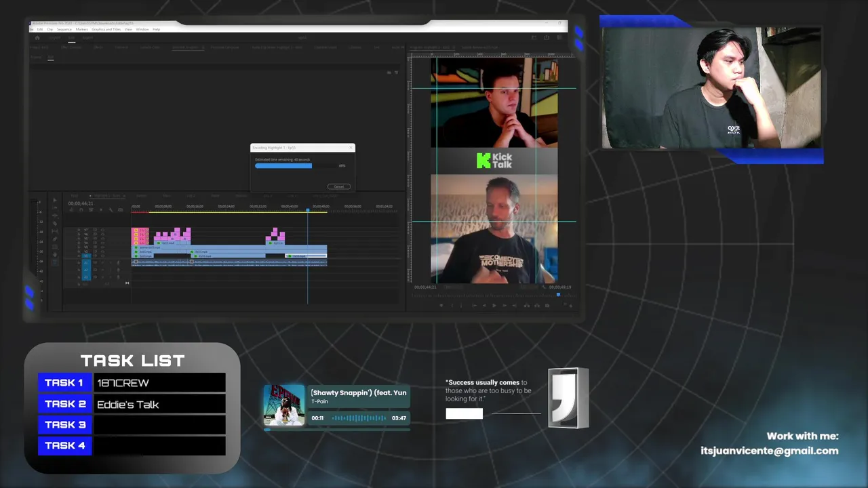Select the Razor tool
Screen dimensions: 868x488
(55, 223)
